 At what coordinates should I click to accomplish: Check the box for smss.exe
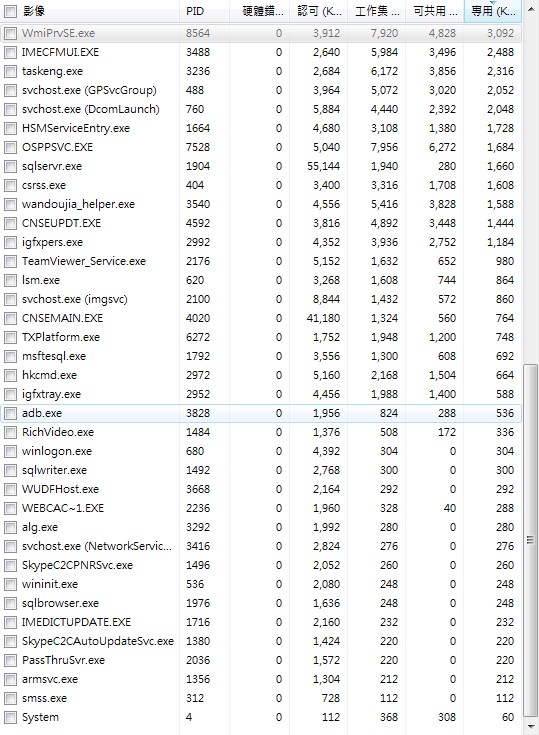click(10, 698)
